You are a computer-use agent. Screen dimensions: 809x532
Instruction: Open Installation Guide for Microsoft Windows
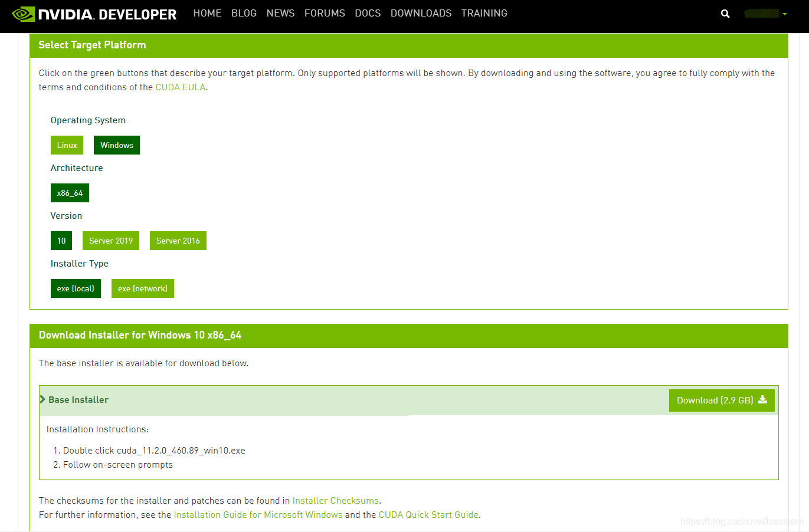pos(258,515)
